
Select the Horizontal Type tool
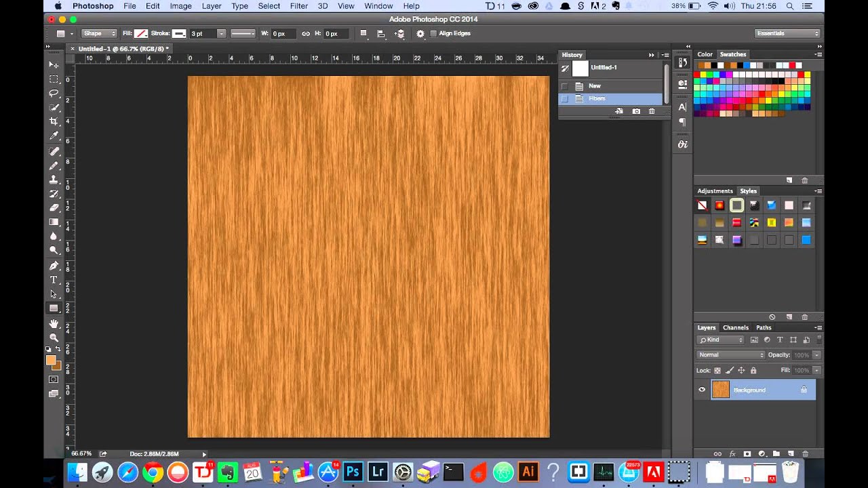coord(54,280)
